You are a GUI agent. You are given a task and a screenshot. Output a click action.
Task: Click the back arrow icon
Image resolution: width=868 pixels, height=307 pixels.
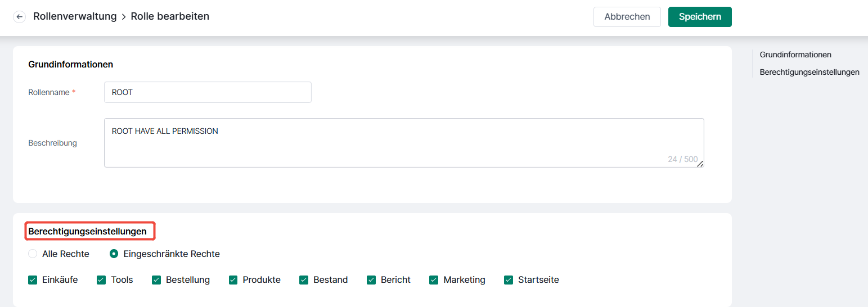20,17
